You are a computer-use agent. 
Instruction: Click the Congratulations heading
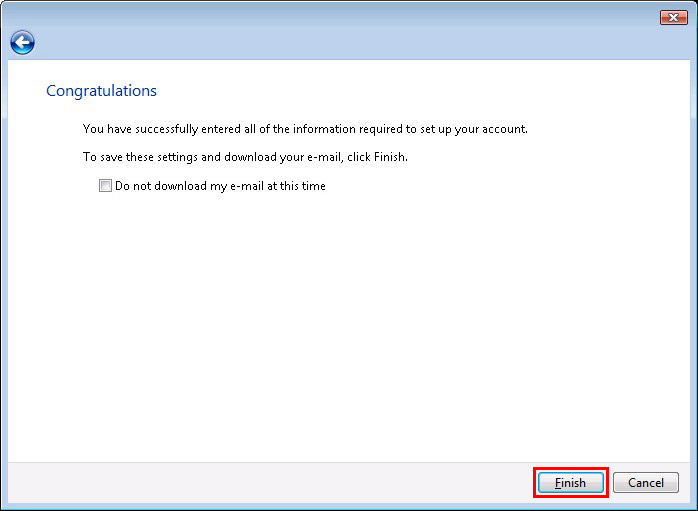(101, 91)
